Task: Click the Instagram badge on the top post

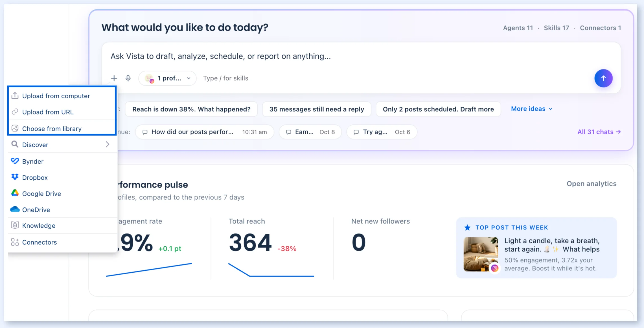Action: click(494, 268)
